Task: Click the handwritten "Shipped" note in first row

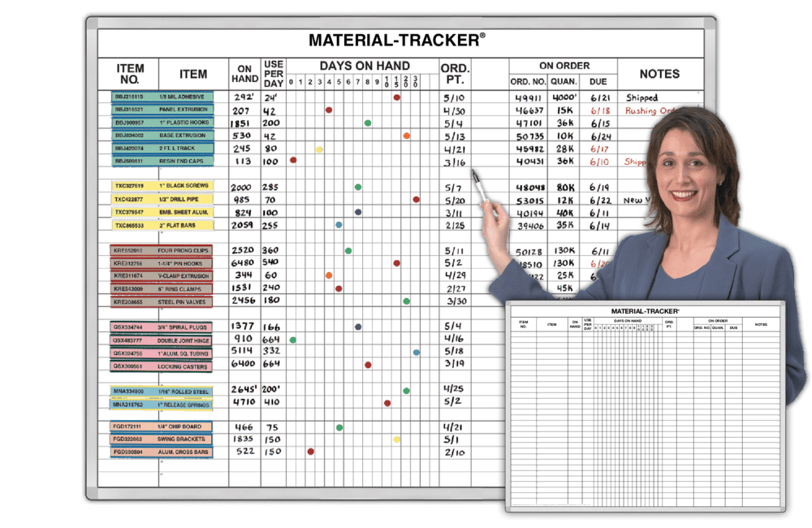Action: tap(641, 98)
